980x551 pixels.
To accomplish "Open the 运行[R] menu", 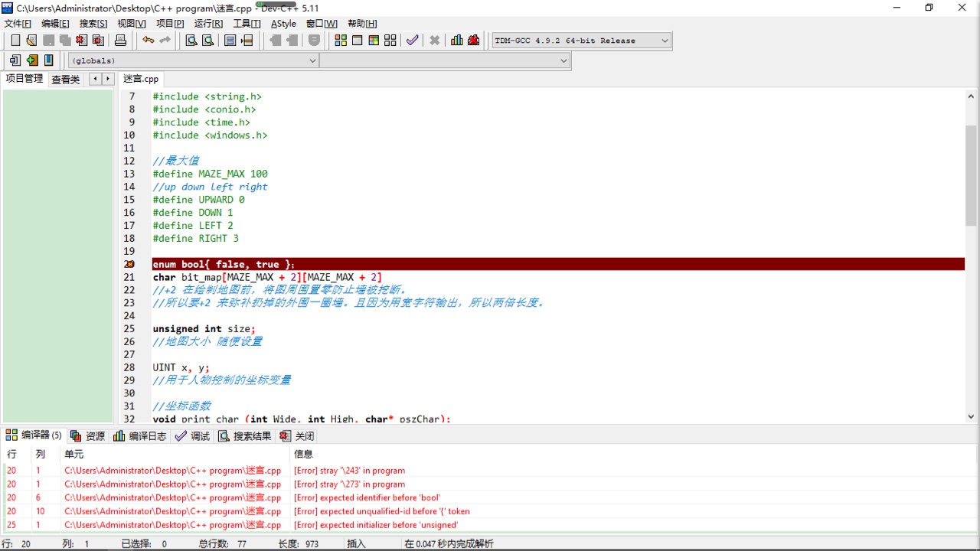I will [x=208, y=24].
